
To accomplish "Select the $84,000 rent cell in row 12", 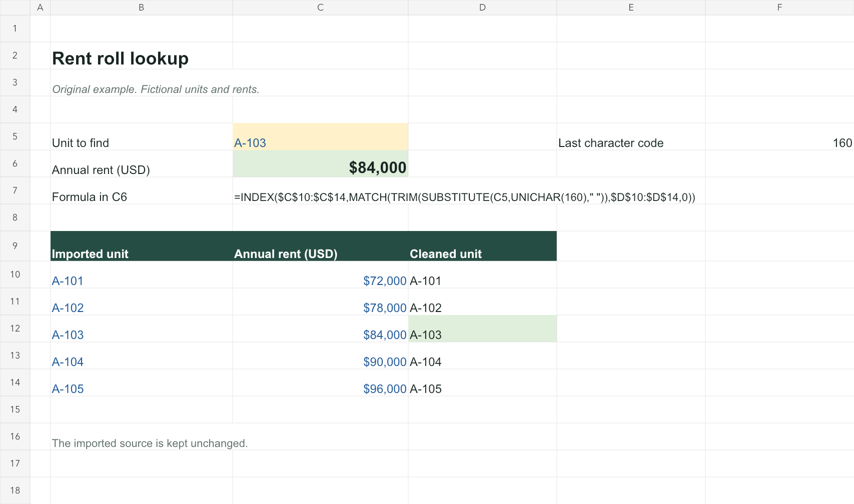I will point(320,328).
